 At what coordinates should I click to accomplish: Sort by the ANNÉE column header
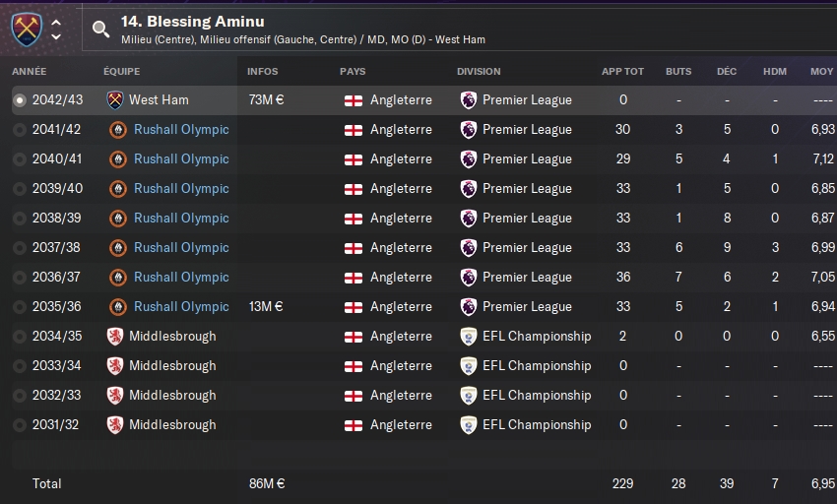29,72
